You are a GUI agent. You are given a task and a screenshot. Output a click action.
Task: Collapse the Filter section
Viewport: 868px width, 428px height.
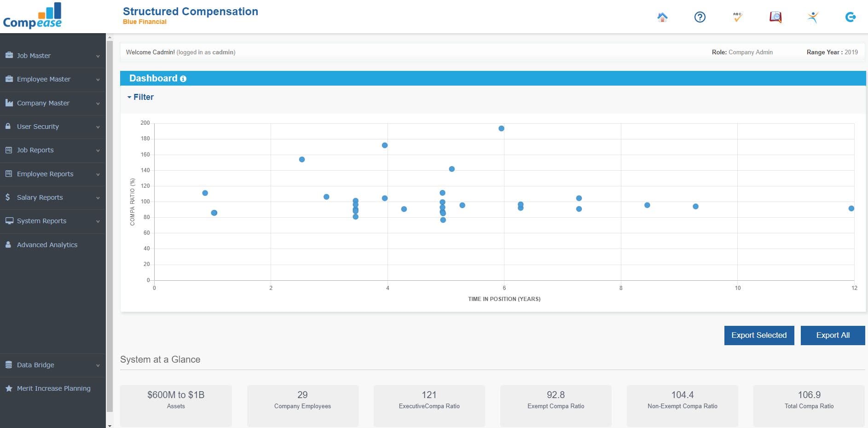click(140, 97)
